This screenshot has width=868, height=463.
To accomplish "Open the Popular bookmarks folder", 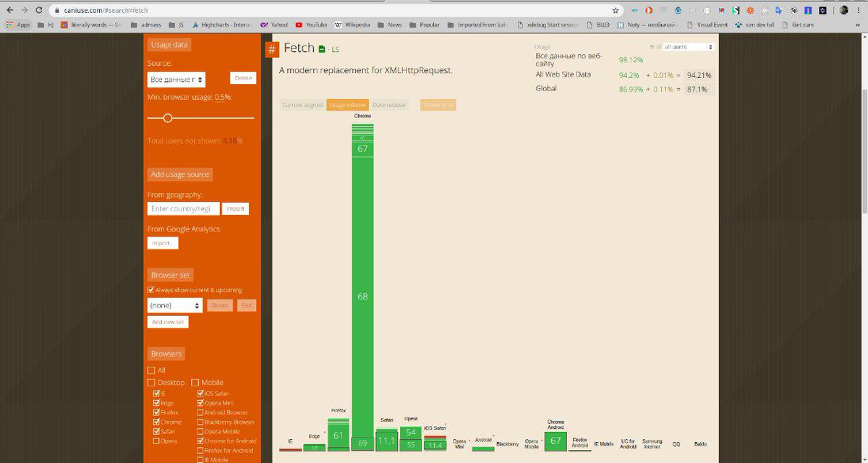I will tap(424, 25).
